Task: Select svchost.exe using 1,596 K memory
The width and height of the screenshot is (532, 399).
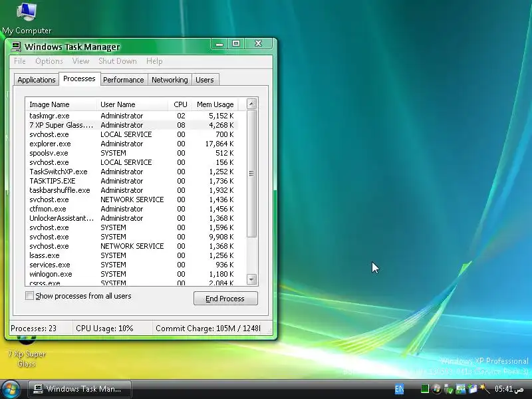Action: point(132,227)
